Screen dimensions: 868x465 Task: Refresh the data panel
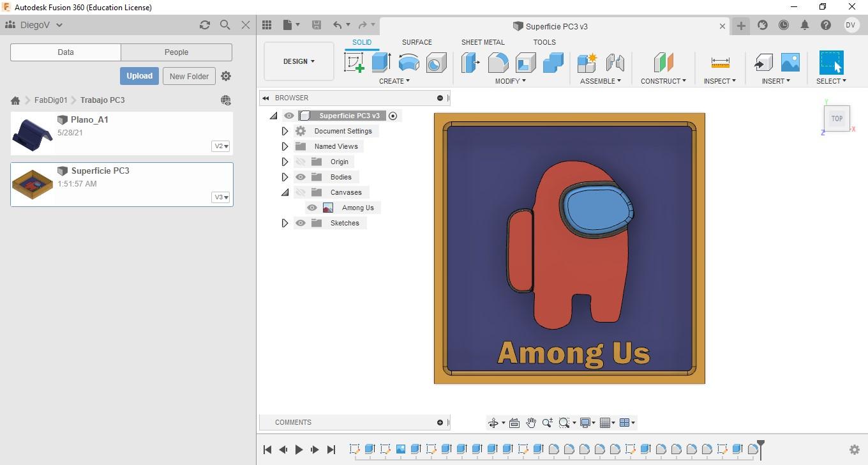point(204,25)
